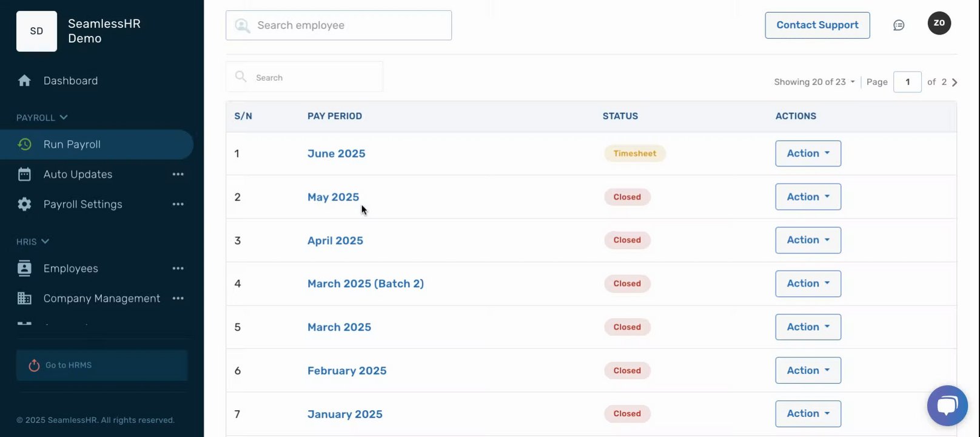This screenshot has width=980, height=437.
Task: Select Run Payroll in sidebar
Action: (72, 144)
